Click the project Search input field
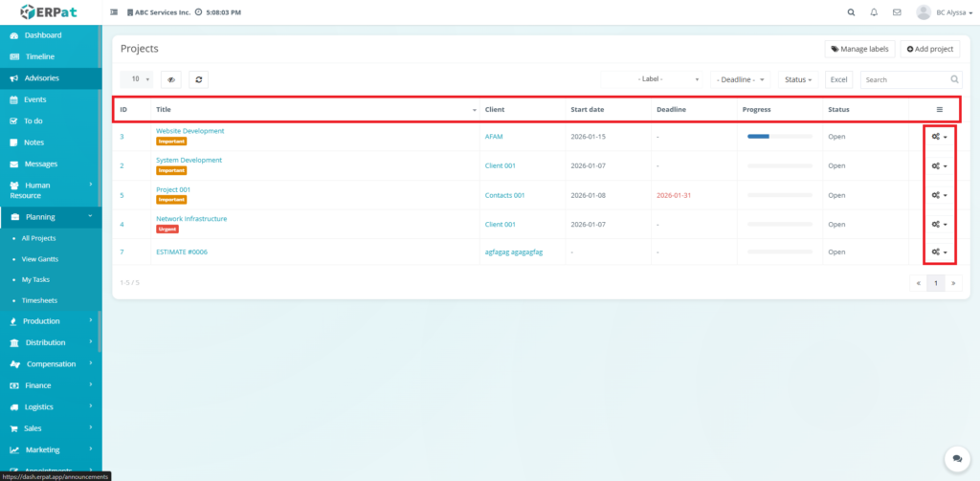The image size is (980, 481). point(904,79)
